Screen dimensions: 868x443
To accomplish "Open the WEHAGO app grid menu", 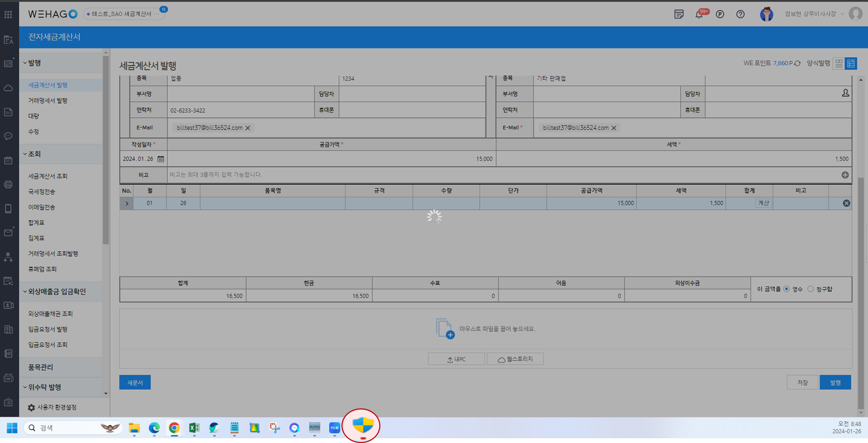I will [8, 14].
